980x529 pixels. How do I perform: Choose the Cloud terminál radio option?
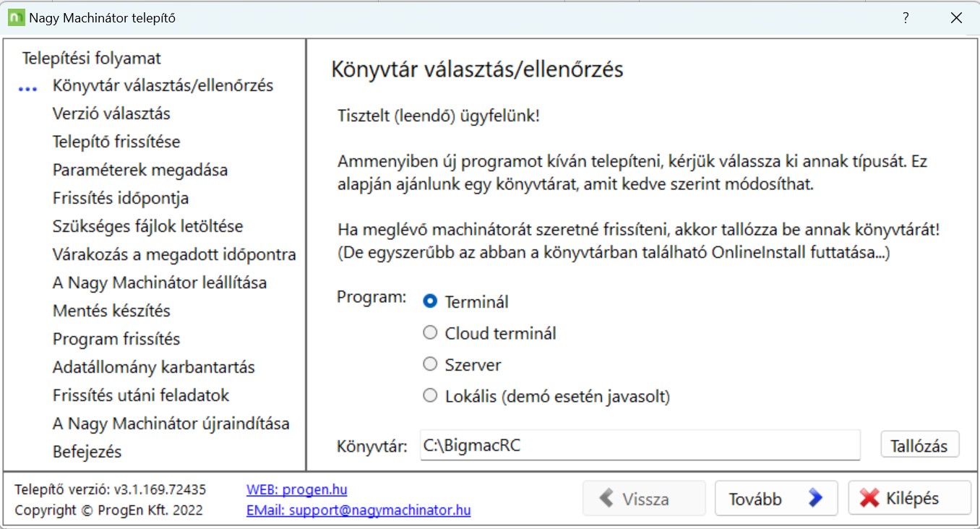431,333
